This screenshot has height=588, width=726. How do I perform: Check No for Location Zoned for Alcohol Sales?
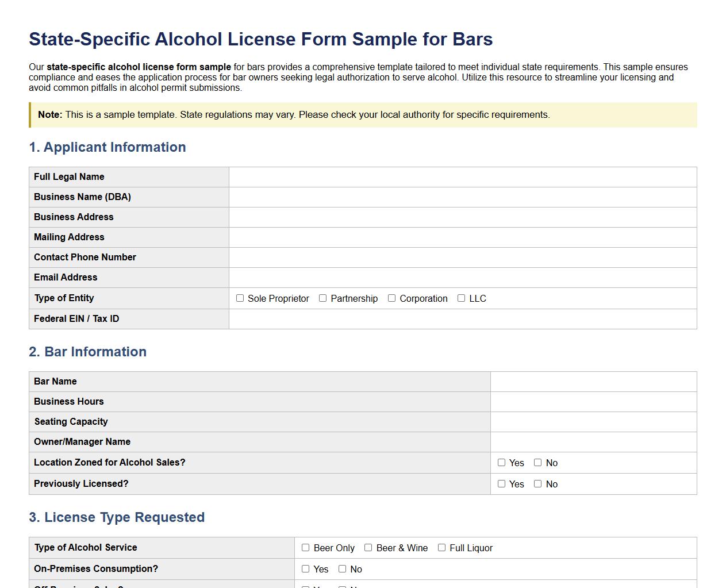tap(537, 463)
